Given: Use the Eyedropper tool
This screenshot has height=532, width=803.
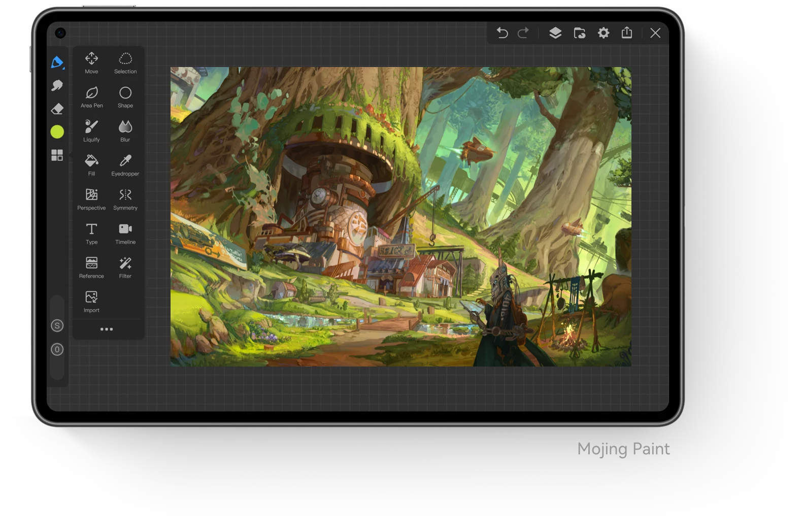Looking at the screenshot, I should [x=125, y=165].
